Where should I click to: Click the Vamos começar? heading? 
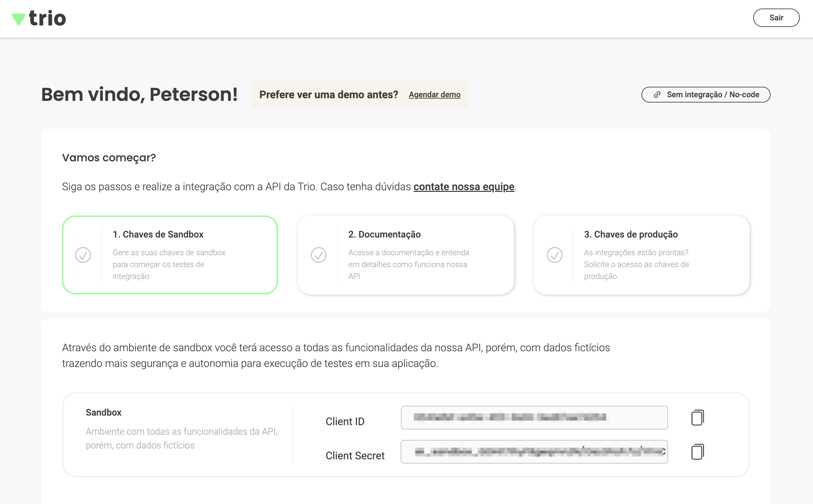pyautogui.click(x=109, y=158)
